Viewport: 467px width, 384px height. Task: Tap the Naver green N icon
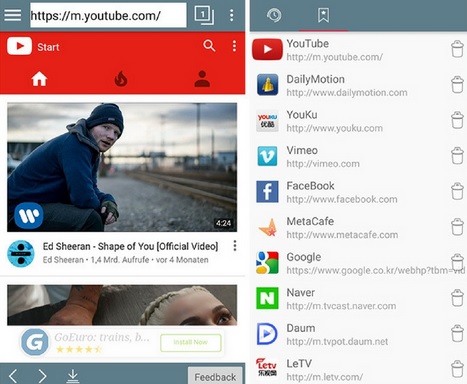click(267, 298)
